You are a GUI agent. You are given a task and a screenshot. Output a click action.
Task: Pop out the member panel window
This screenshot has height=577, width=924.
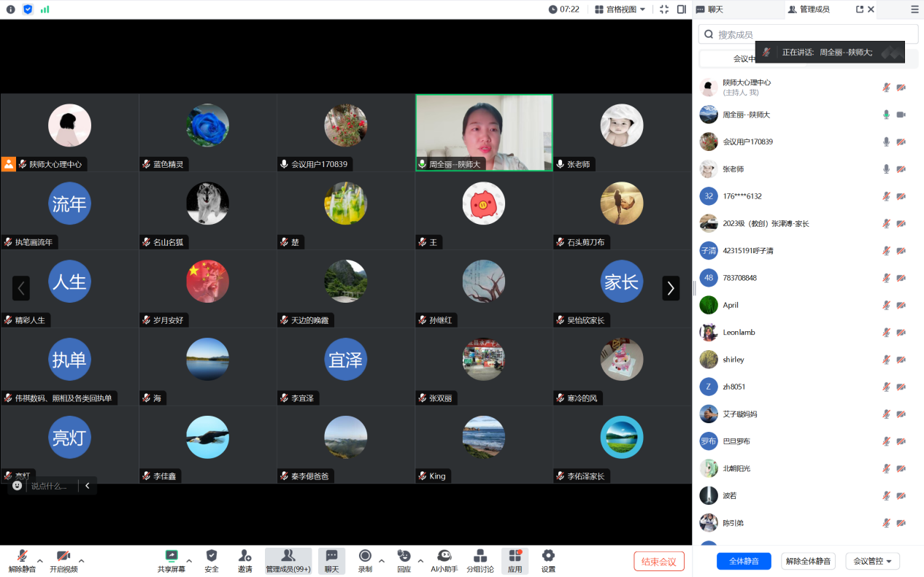click(x=859, y=9)
